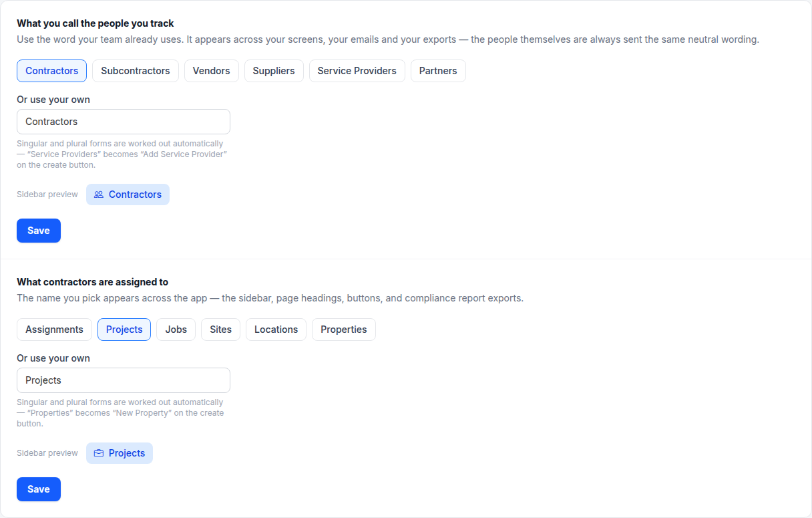Select the Suppliers chip
The image size is (812, 518).
click(x=274, y=71)
